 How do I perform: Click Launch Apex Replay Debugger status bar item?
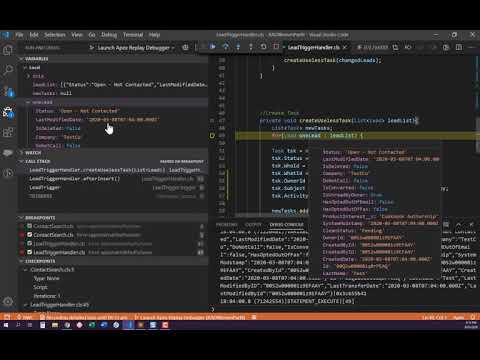pos(190,317)
